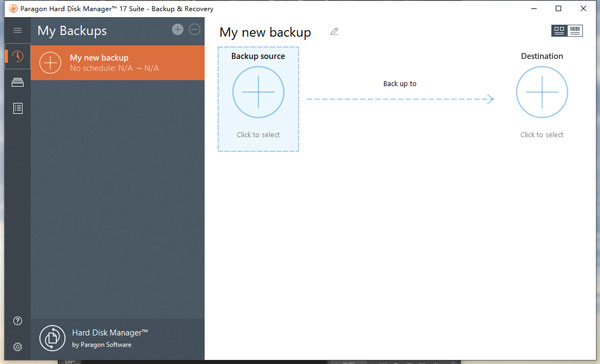Click 'by Paragon Software' text
The image size is (600, 364).
click(101, 345)
